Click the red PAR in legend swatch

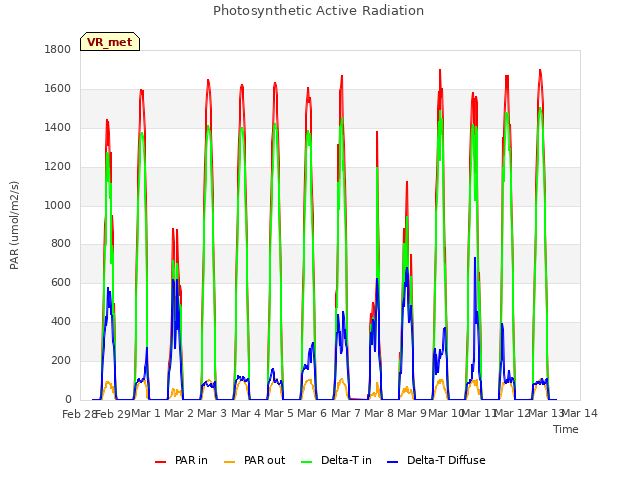point(160,462)
